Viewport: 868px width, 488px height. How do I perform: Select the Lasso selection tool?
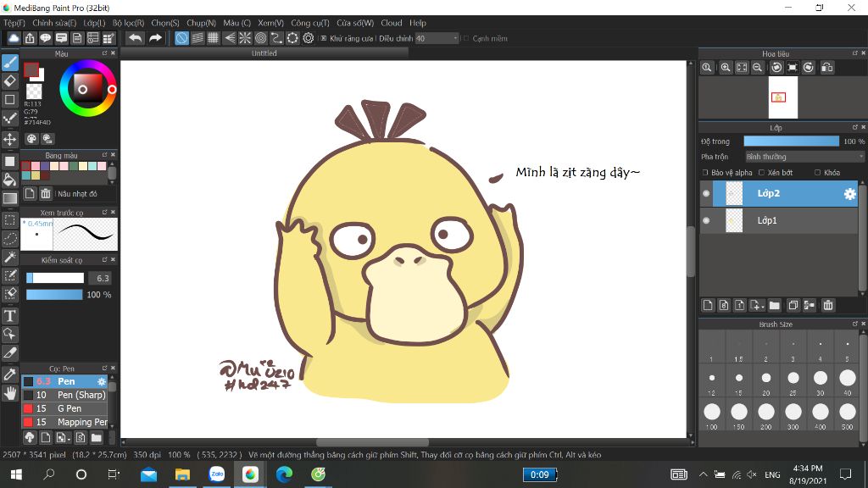[10, 238]
